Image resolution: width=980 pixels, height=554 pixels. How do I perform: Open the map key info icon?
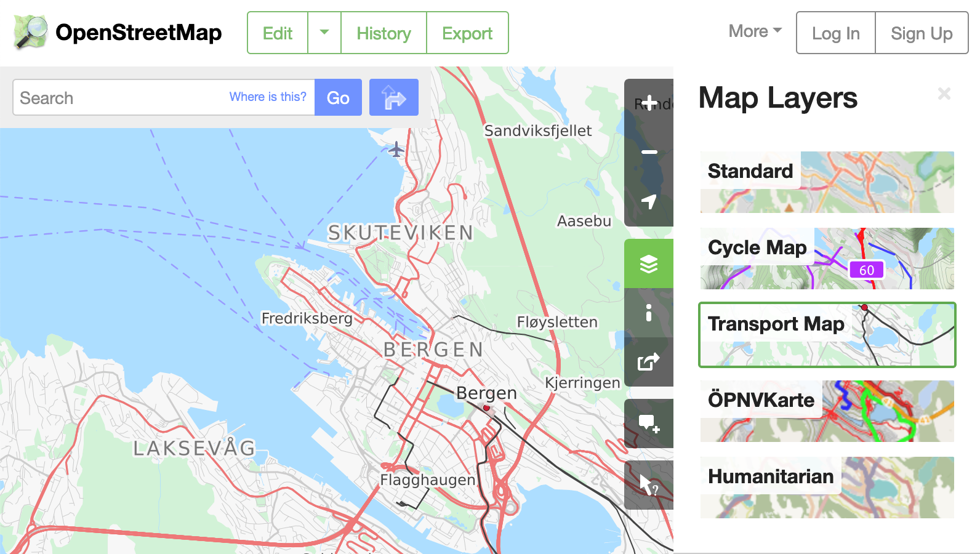click(649, 313)
